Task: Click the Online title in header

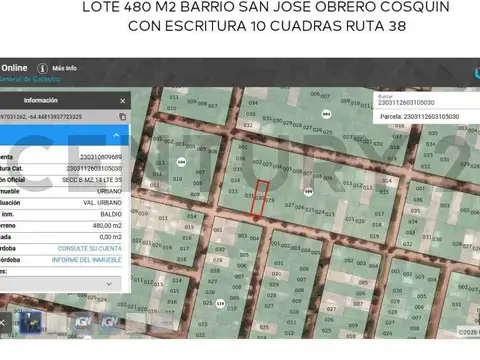Action: 14,68
